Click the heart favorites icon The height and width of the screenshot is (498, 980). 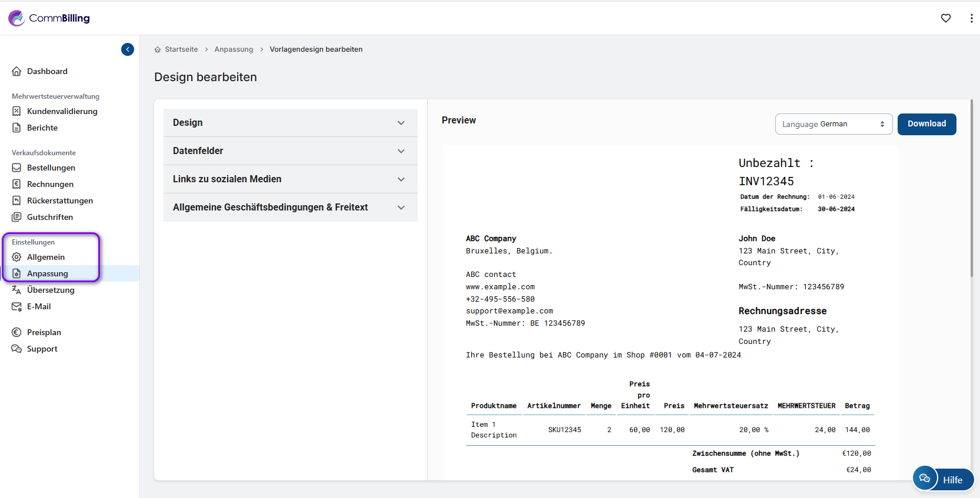[945, 18]
